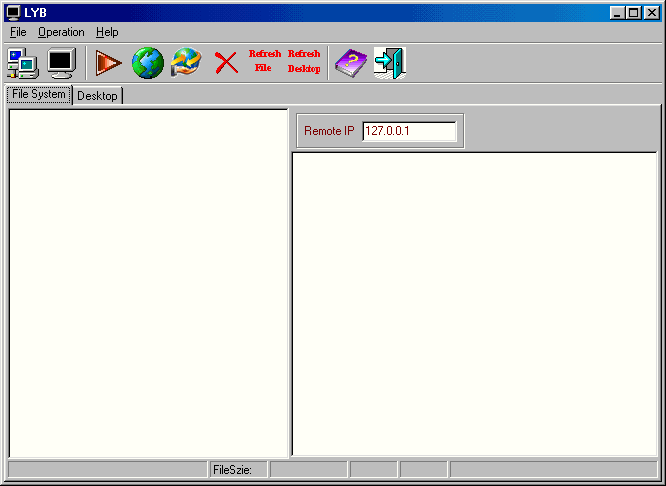Screen dimensions: 666x486
Task: Click the red X toolbar icon
Action: click(x=226, y=63)
